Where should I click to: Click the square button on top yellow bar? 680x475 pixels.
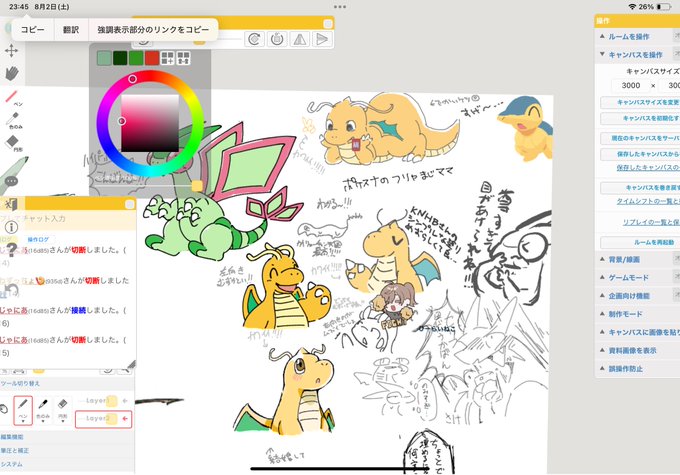(x=328, y=23)
